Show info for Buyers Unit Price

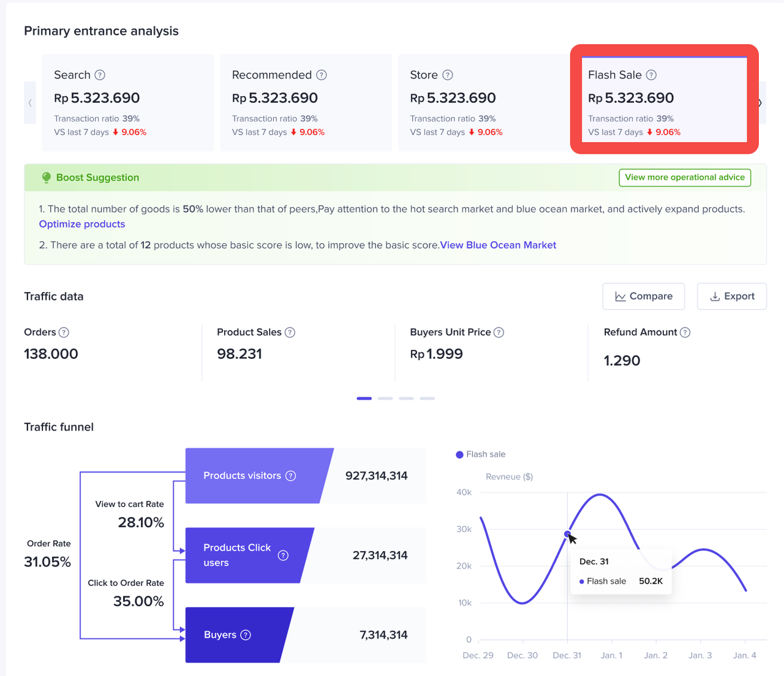coord(499,332)
